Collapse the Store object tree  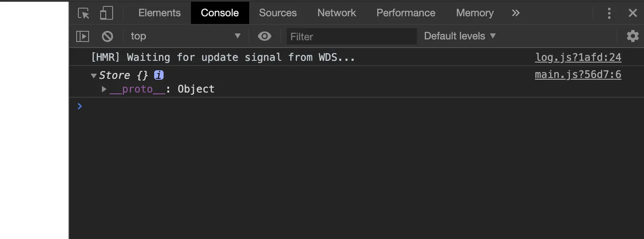94,76
